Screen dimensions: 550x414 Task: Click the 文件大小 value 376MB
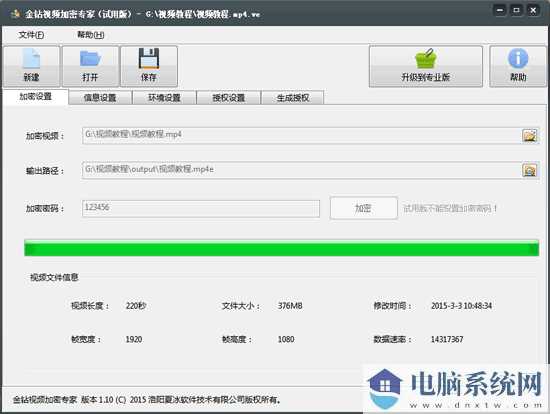[290, 306]
